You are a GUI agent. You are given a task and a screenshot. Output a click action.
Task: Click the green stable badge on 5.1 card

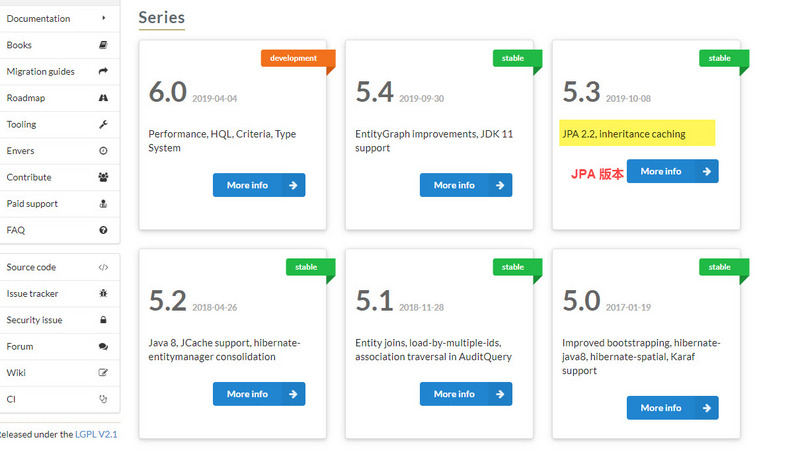[517, 267]
